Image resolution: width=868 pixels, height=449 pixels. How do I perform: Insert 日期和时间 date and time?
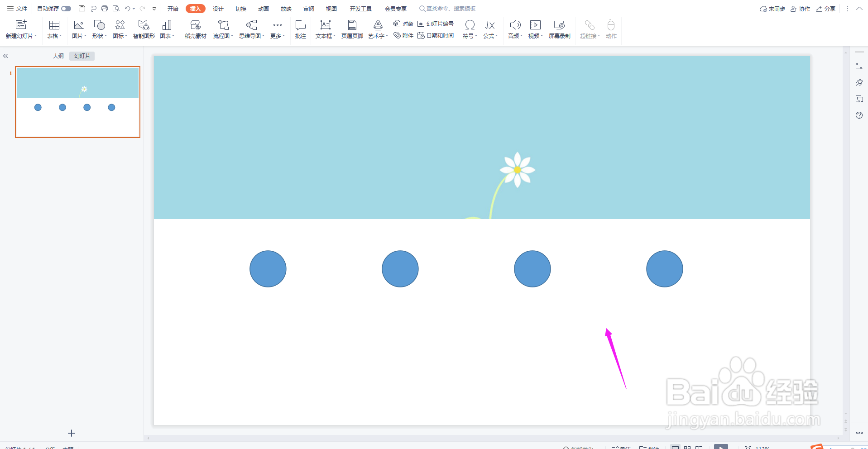[436, 36]
